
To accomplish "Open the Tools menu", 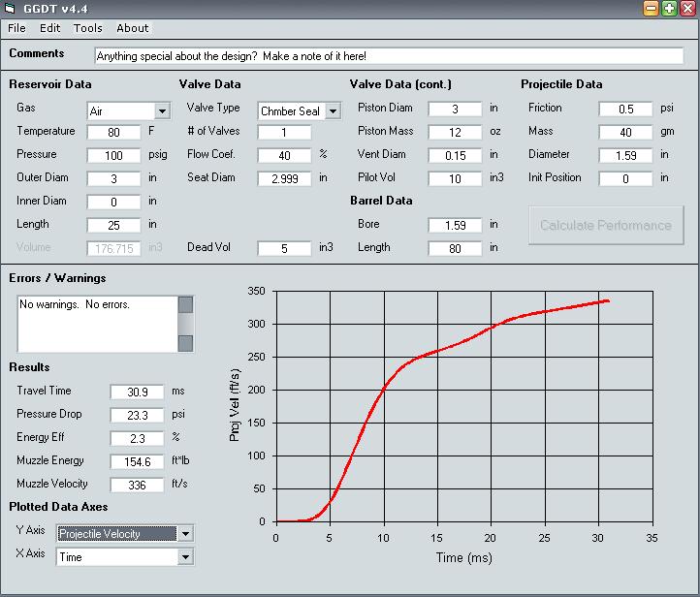I will pos(88,28).
